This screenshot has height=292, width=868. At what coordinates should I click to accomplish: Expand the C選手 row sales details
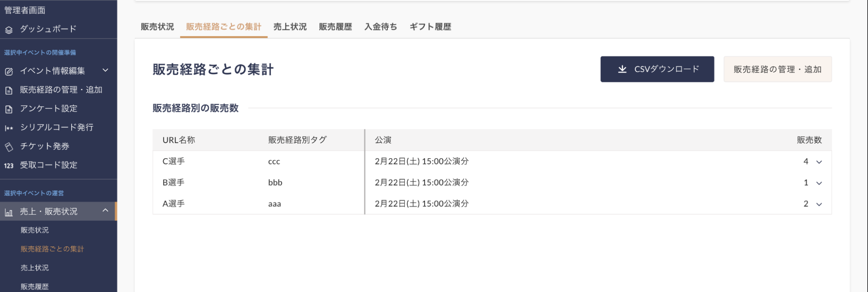[x=819, y=162]
